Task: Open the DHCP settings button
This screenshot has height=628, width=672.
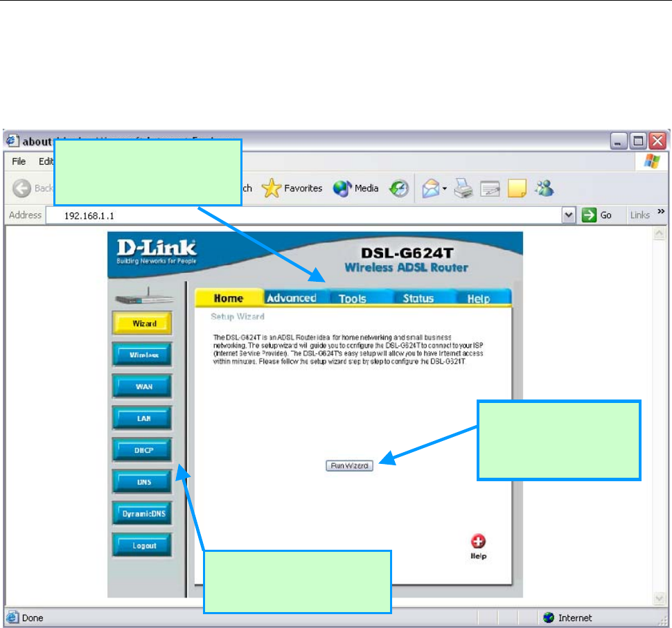Action: [x=142, y=450]
